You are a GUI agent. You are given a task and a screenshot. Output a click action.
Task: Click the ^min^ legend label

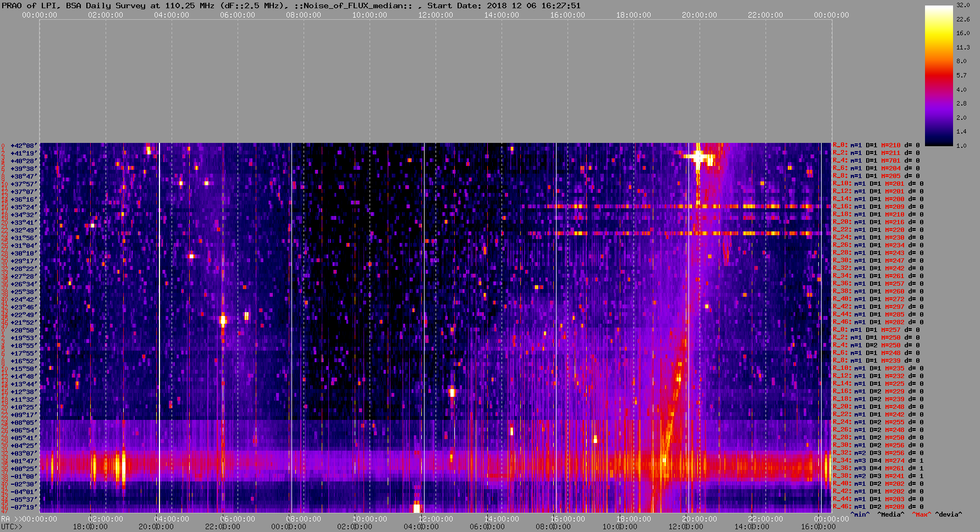[x=860, y=515]
